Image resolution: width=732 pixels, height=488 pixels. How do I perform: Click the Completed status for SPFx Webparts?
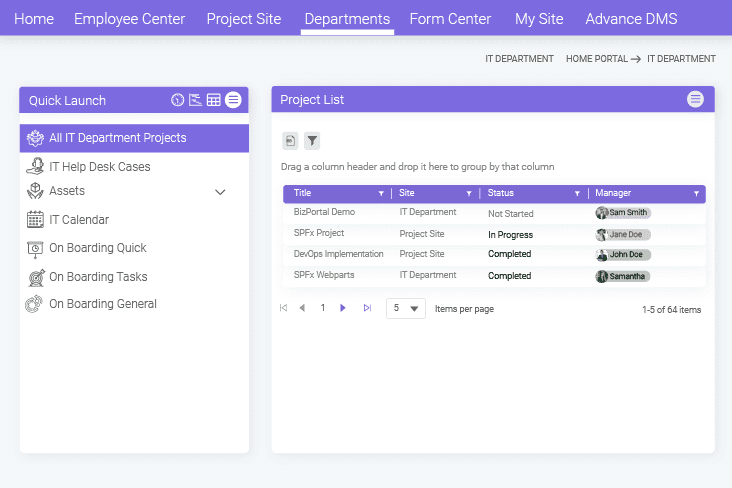point(509,276)
